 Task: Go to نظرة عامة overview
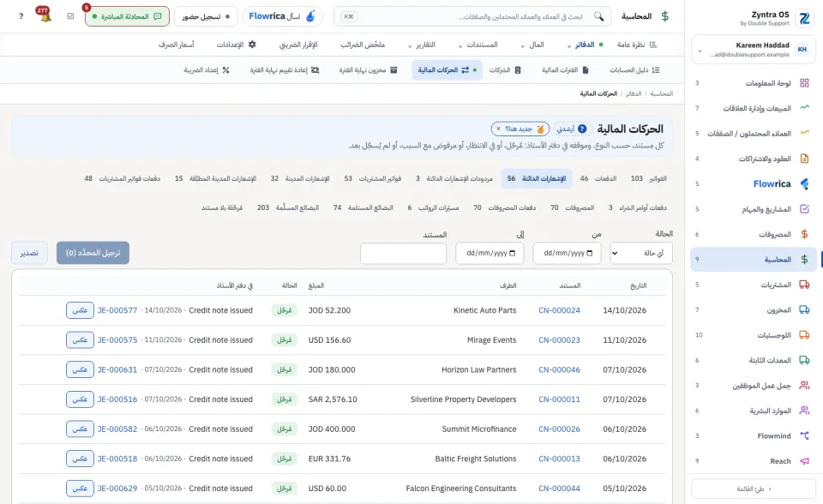pos(637,45)
